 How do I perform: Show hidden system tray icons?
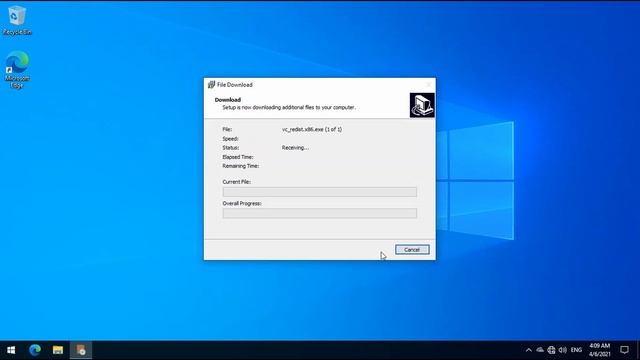(529, 350)
